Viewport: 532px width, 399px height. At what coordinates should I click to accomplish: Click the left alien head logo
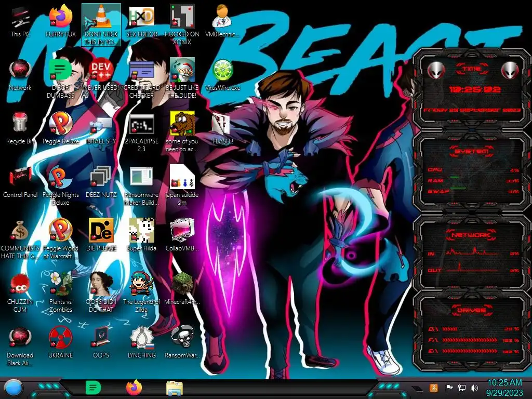(x=436, y=70)
